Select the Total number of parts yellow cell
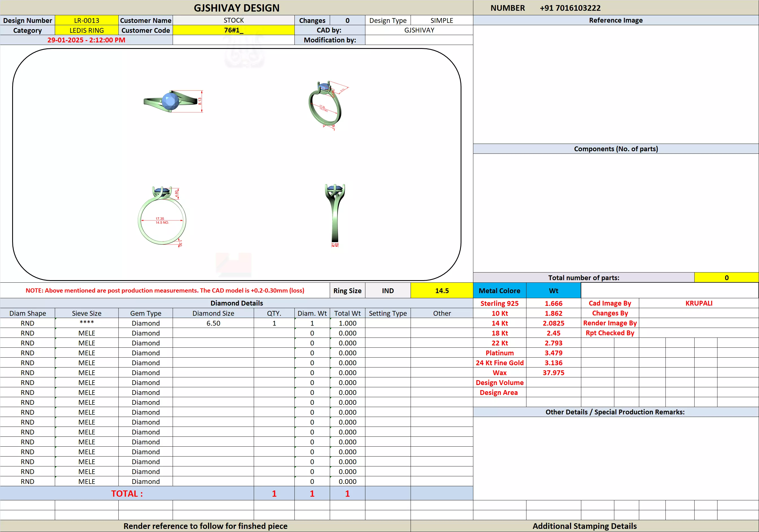759x532 pixels. (726, 278)
